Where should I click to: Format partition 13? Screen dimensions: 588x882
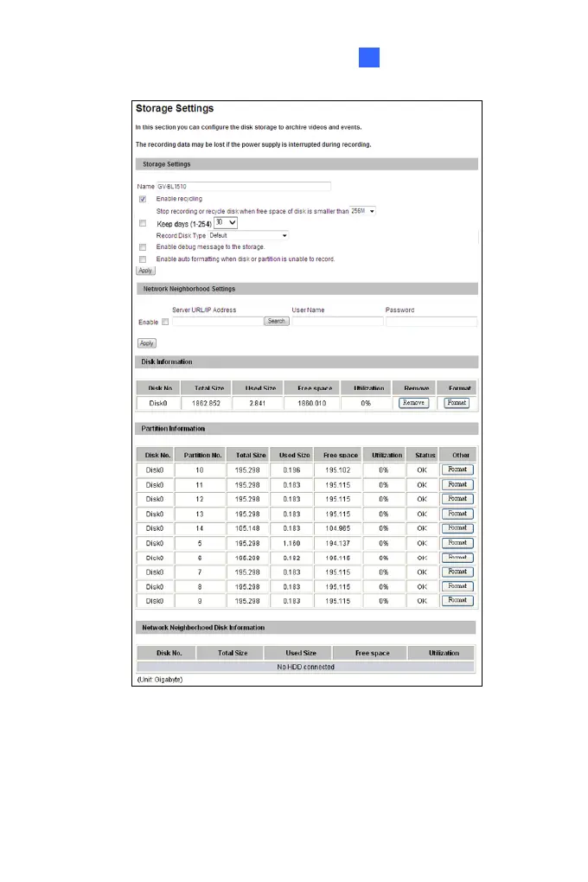tap(457, 514)
